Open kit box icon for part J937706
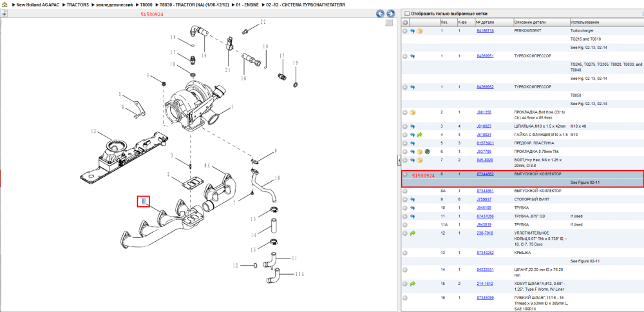 point(419,151)
